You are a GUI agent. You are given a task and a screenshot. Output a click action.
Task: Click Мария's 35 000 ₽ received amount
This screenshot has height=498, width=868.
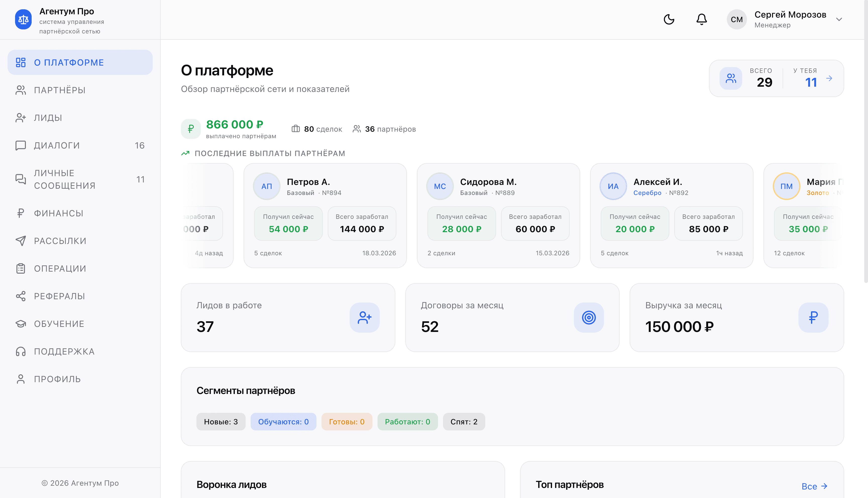[x=808, y=229]
